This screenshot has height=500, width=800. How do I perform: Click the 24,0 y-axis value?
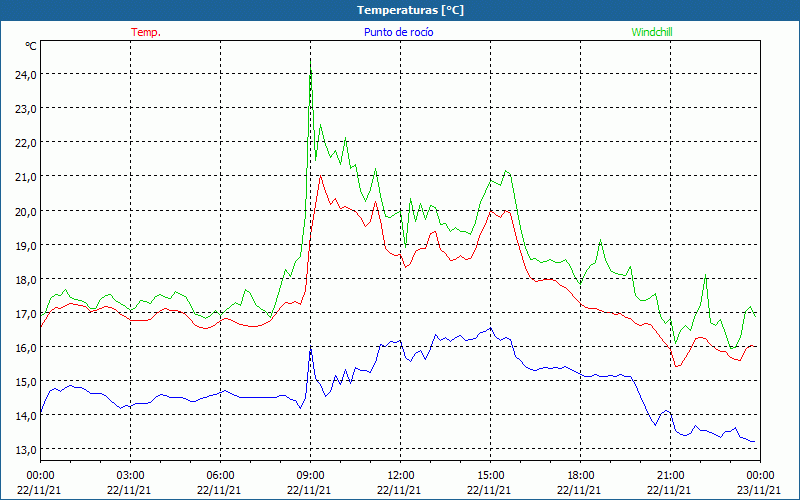(x=26, y=74)
